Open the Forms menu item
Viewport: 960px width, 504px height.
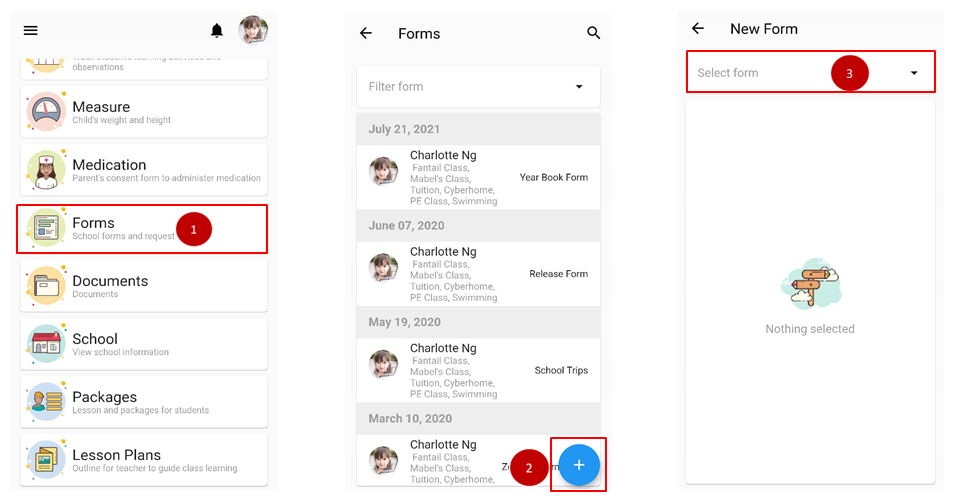click(x=142, y=229)
